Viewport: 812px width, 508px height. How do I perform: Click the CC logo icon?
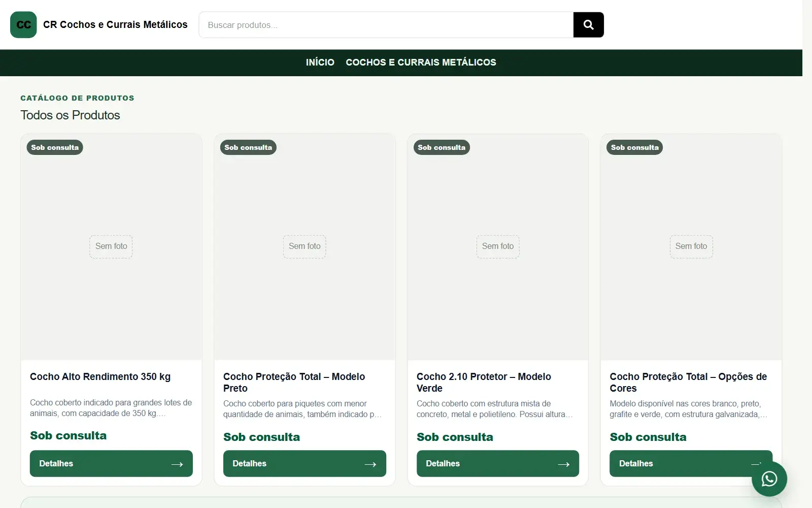[x=23, y=25]
